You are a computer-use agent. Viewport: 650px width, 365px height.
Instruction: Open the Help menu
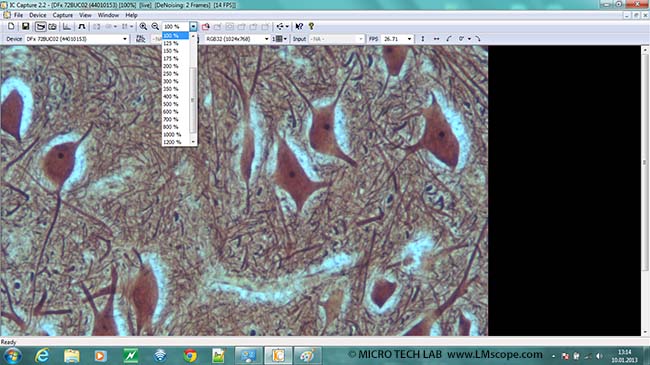(x=131, y=15)
